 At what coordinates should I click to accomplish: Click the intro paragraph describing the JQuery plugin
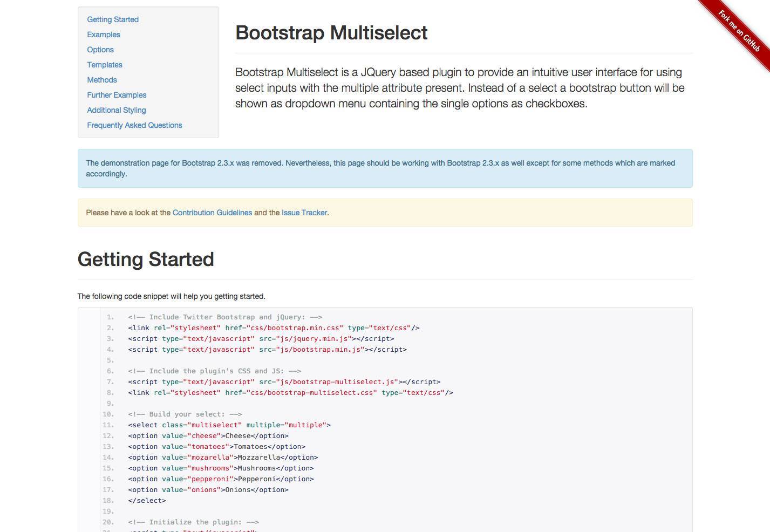point(460,88)
